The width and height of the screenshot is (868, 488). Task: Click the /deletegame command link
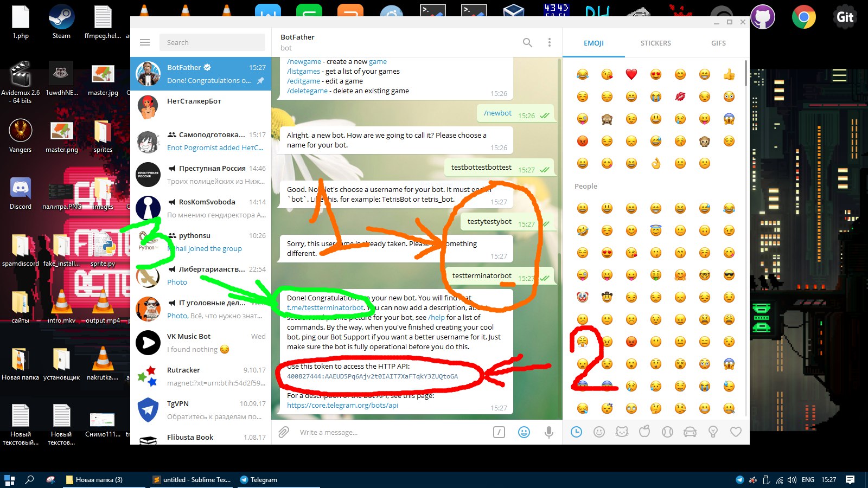[307, 91]
